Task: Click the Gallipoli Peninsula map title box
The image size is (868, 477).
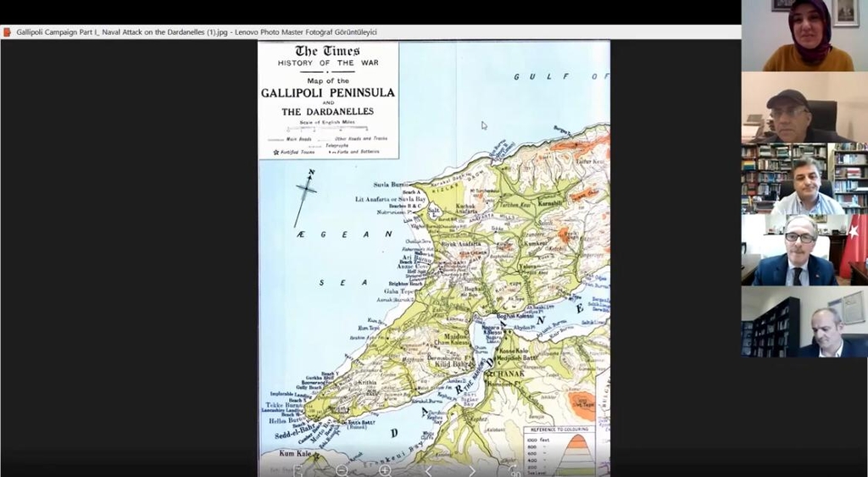Action: point(328,100)
